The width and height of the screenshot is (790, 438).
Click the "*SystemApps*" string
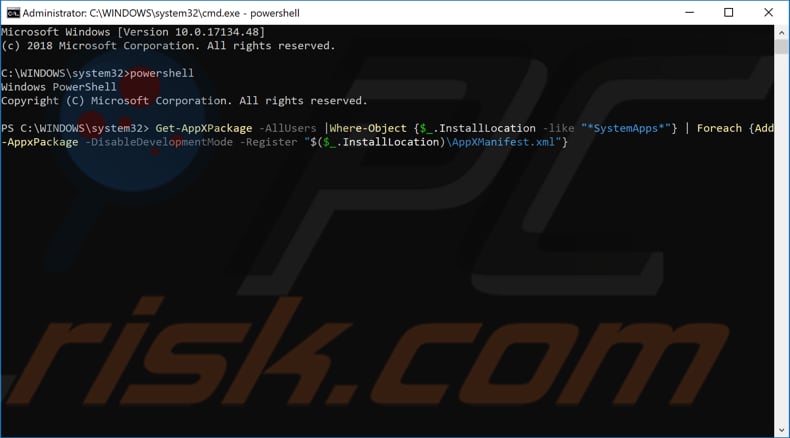pyautogui.click(x=626, y=128)
